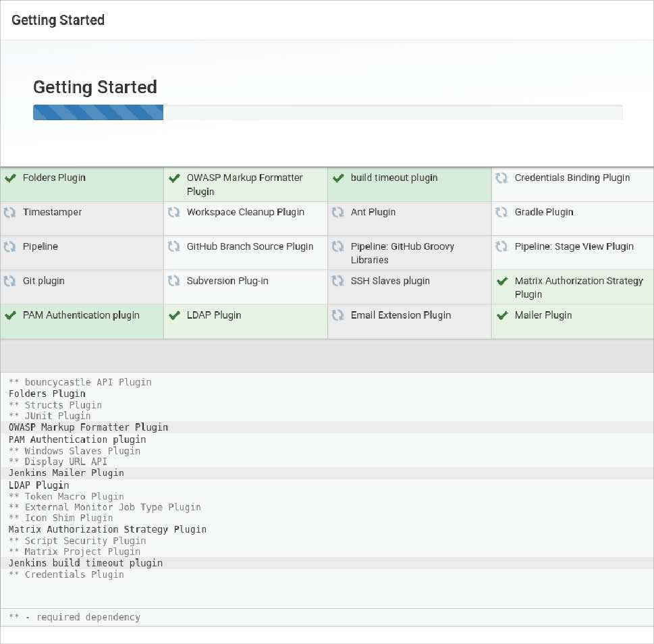This screenshot has height=644, width=654.
Task: Click the Matrix Authorization Strategy Plugin log entry
Action: (x=107, y=529)
